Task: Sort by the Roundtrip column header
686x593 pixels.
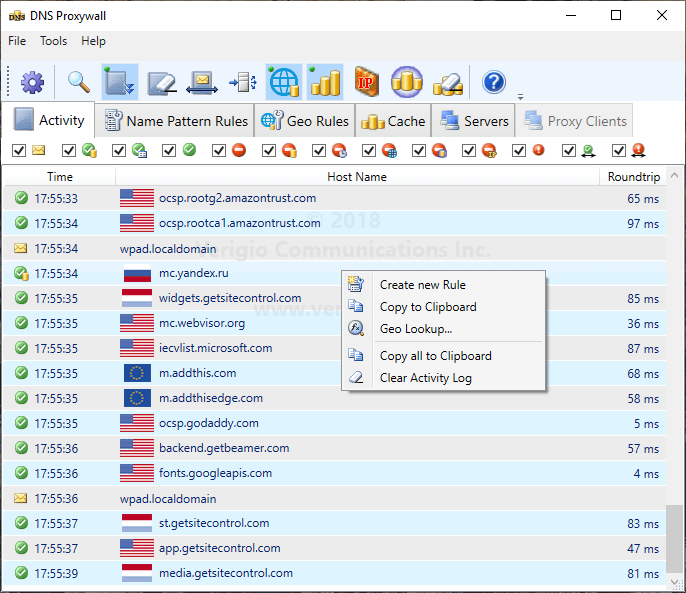Action: pyautogui.click(x=633, y=177)
